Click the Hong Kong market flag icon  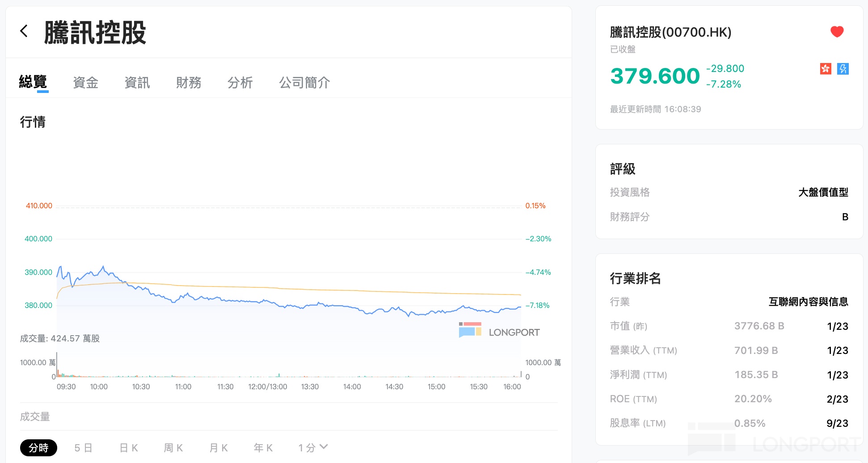825,69
